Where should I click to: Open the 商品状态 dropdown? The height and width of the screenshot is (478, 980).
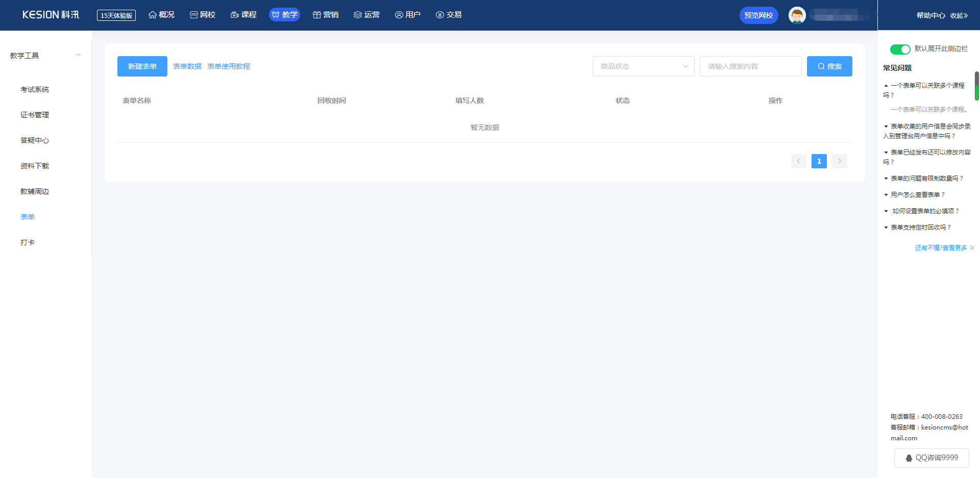(643, 66)
